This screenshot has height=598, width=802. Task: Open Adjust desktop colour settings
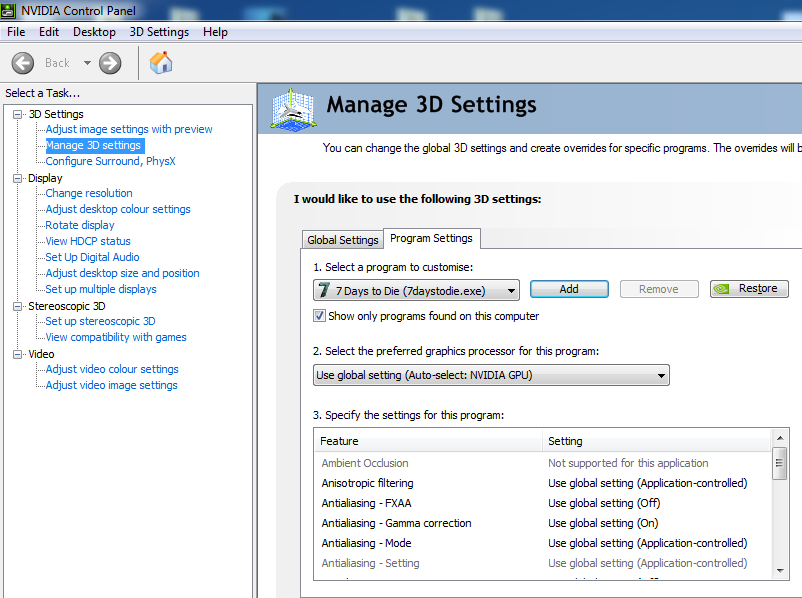118,209
